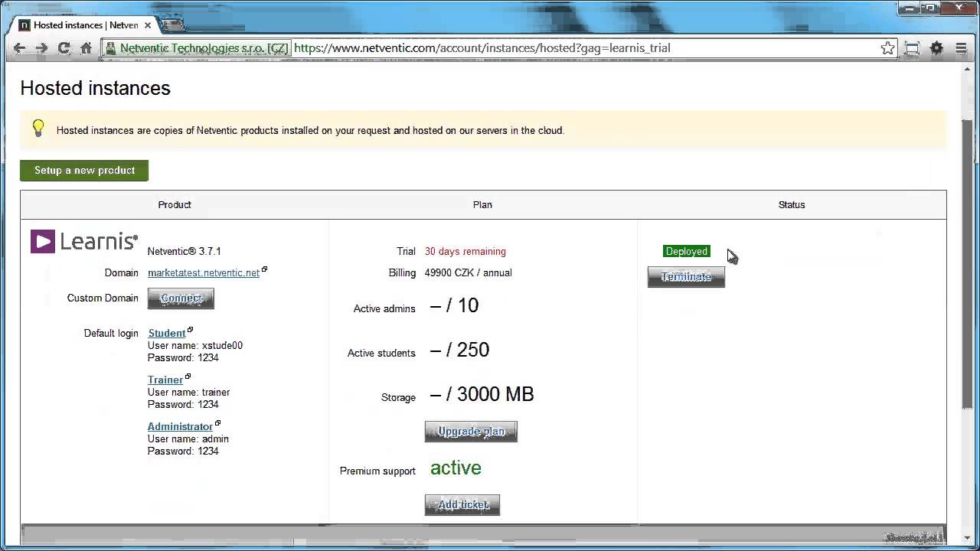The image size is (980, 551).
Task: Click the 'User name: trainer' text
Action: pyautogui.click(x=189, y=393)
